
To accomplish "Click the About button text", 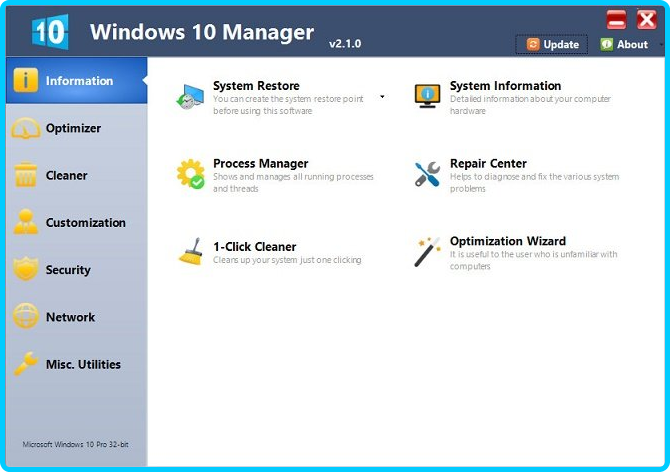I will click(632, 44).
